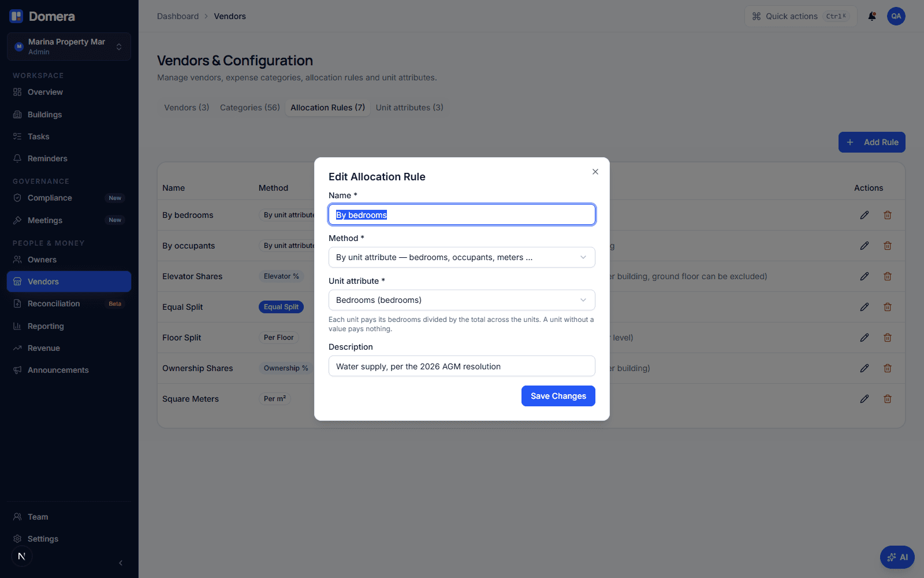Screen dimensions: 924x578
Task: Edit the By bedrooms rule pencil icon
Action: (x=865, y=215)
